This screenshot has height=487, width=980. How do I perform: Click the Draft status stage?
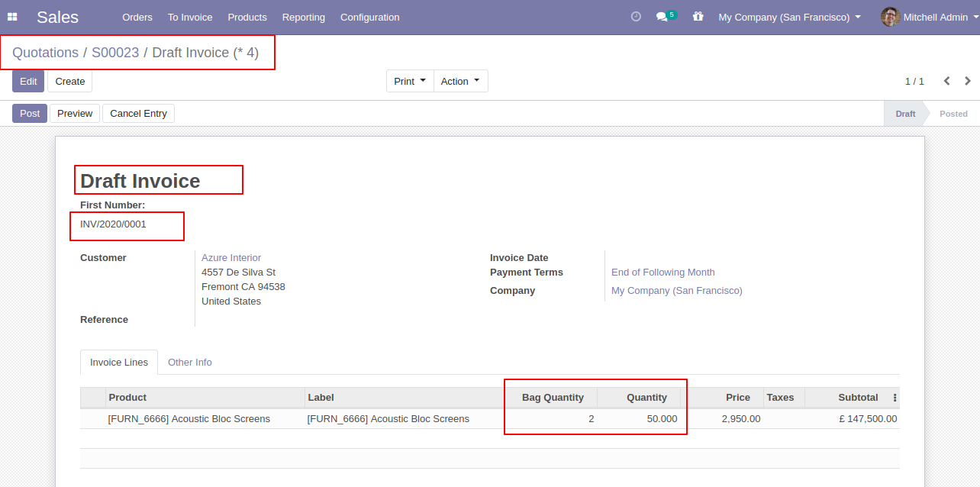tap(905, 114)
